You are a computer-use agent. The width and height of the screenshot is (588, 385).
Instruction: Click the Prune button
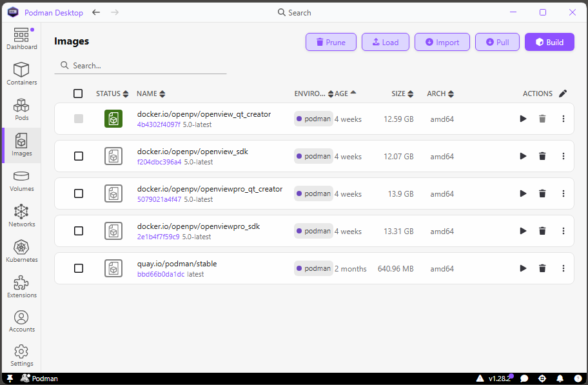[x=331, y=42]
